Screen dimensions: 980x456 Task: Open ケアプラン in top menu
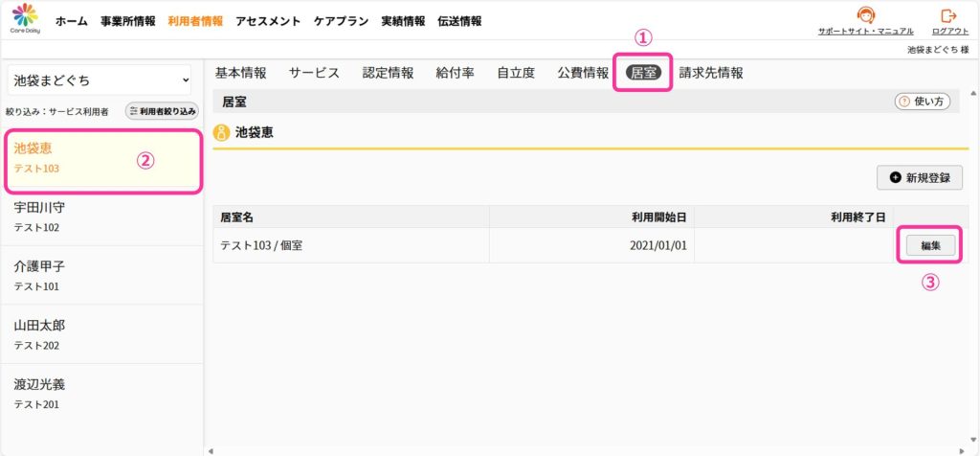pyautogui.click(x=342, y=21)
